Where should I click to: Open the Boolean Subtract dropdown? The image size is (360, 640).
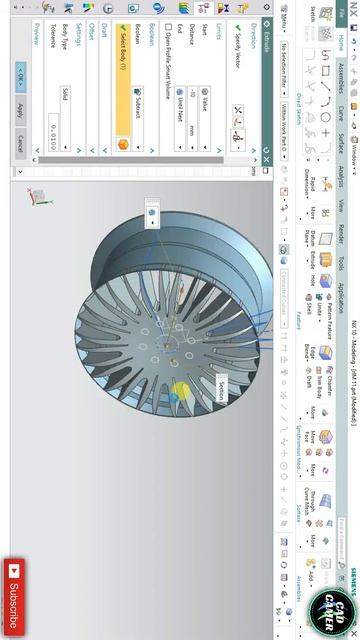tap(138, 118)
